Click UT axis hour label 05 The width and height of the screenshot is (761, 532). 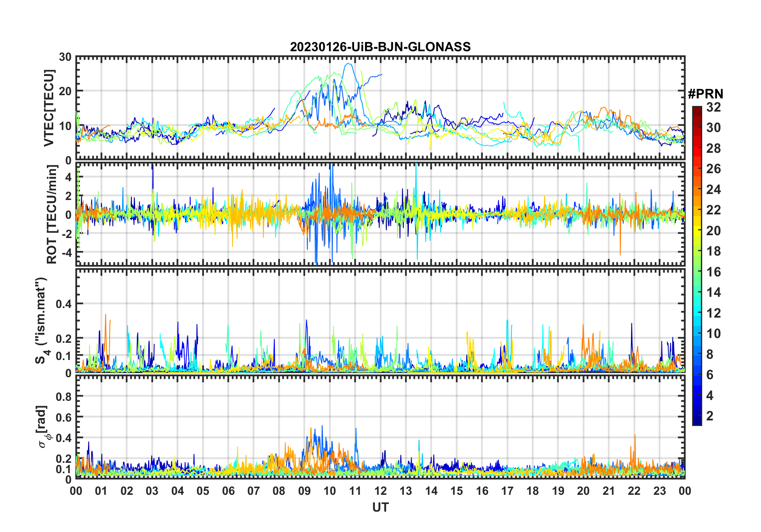[x=203, y=491]
